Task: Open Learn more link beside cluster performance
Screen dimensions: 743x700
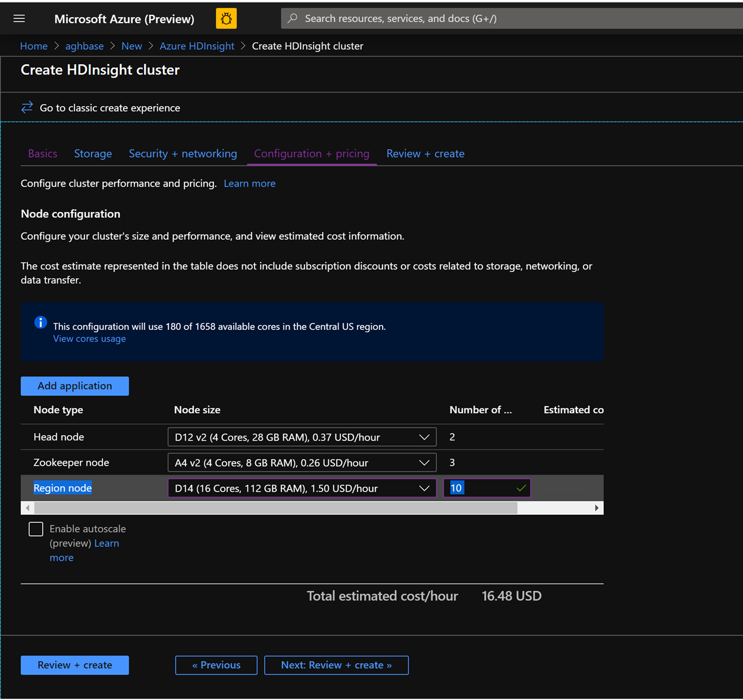Action: pyautogui.click(x=249, y=183)
